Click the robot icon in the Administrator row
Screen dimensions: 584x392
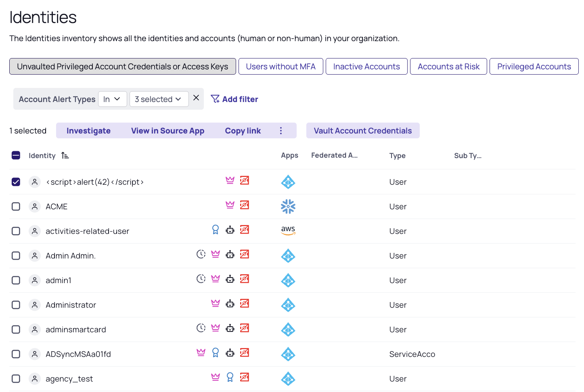point(230,304)
